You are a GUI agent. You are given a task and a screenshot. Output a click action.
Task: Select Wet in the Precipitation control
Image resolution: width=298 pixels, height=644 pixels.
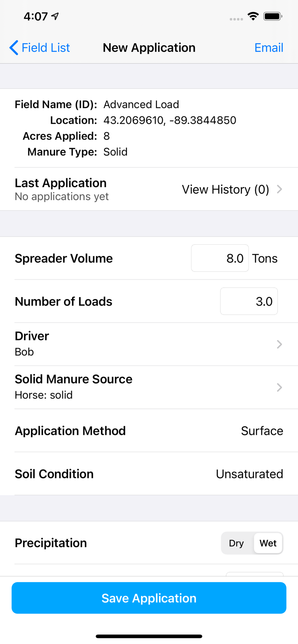point(267,543)
